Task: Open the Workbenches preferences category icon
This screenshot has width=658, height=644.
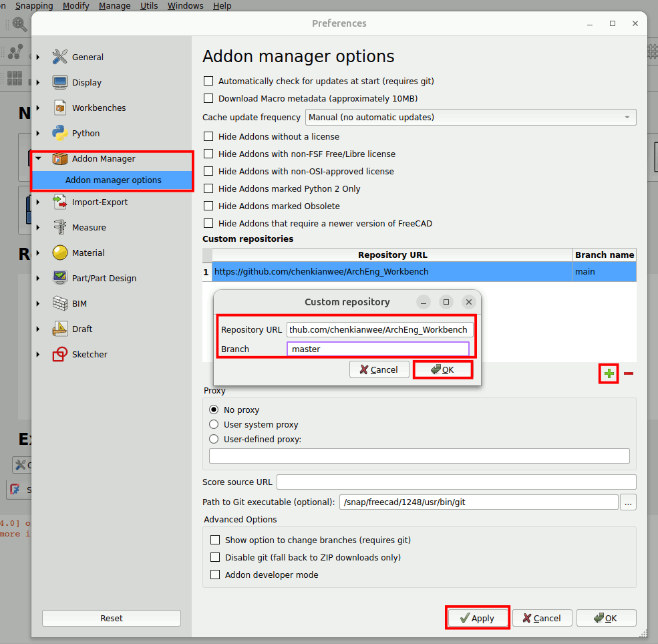Action: pos(60,108)
